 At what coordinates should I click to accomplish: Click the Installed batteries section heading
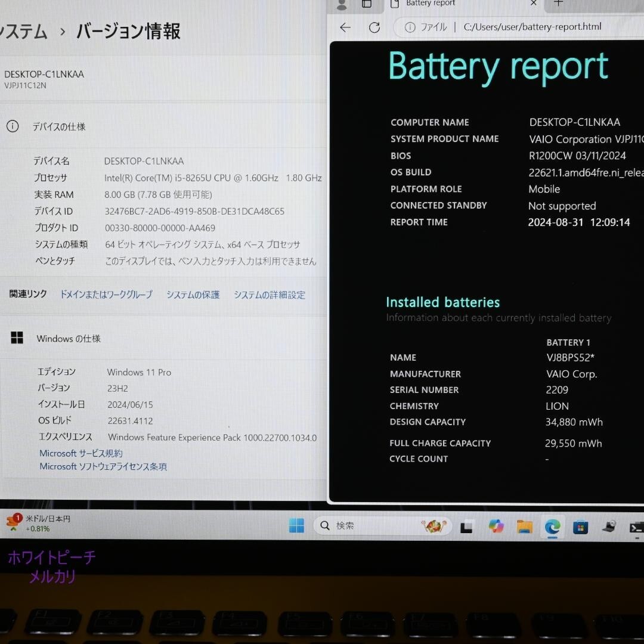(x=442, y=302)
